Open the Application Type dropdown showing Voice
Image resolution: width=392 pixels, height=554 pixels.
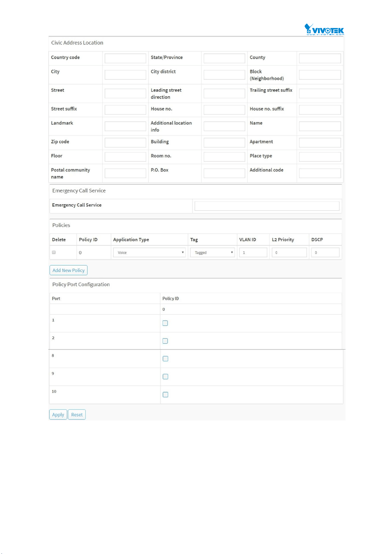(150, 252)
